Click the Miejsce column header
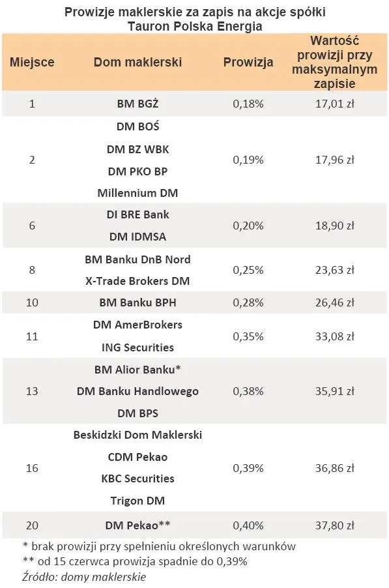The width and height of the screenshot is (389, 588). [x=32, y=62]
